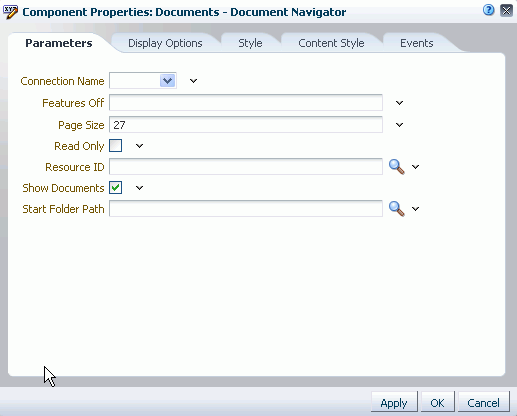
Task: Click the Page Size field showing 27
Action: coord(246,125)
